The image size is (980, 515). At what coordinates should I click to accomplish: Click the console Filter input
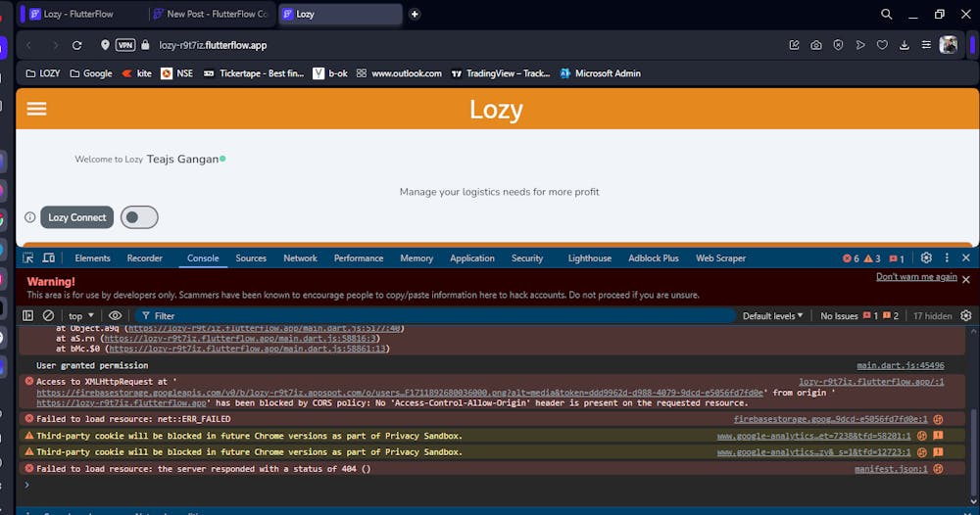pyautogui.click(x=434, y=316)
